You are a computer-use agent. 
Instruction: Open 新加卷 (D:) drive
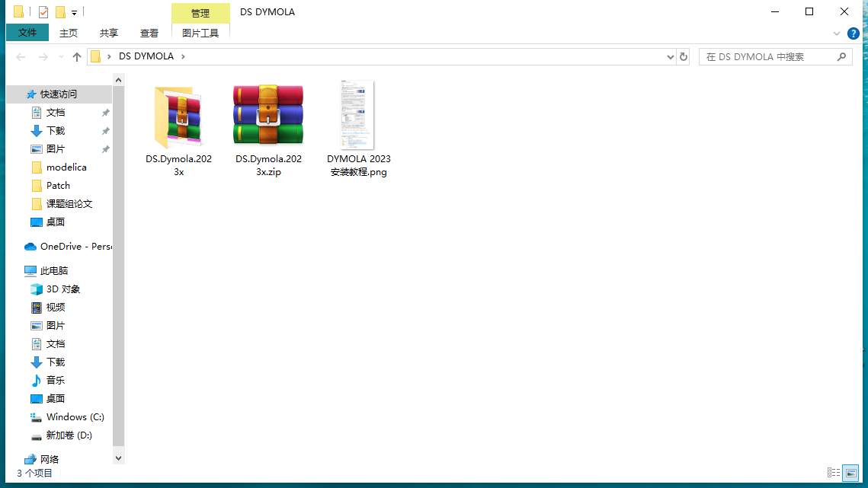[x=69, y=435]
